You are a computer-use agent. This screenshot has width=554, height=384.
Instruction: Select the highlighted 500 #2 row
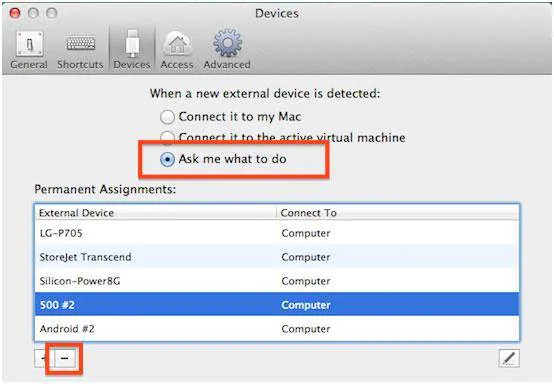(277, 305)
